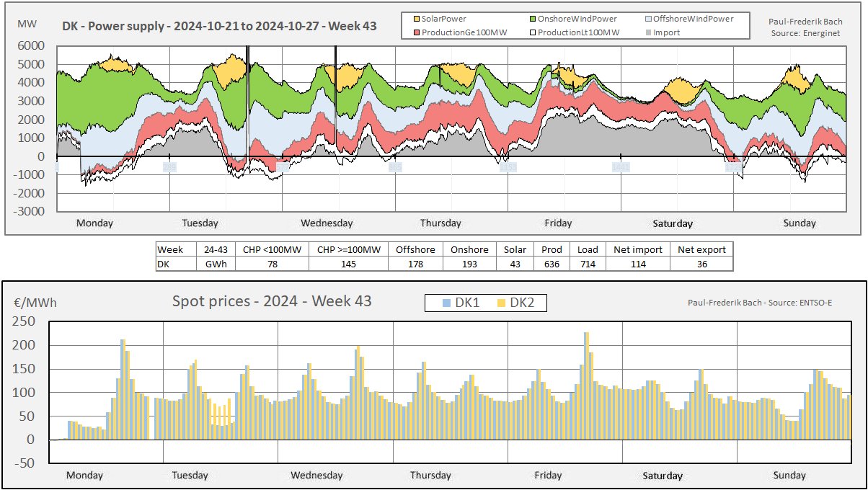Click the Solar value 43 cell
Viewport: 868px width, 490px height.
(x=515, y=264)
